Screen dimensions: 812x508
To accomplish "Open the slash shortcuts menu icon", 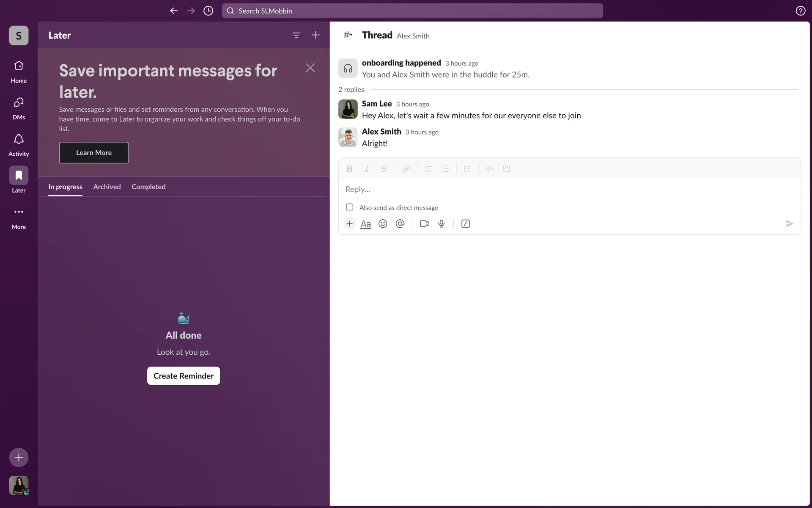I will coord(465,224).
